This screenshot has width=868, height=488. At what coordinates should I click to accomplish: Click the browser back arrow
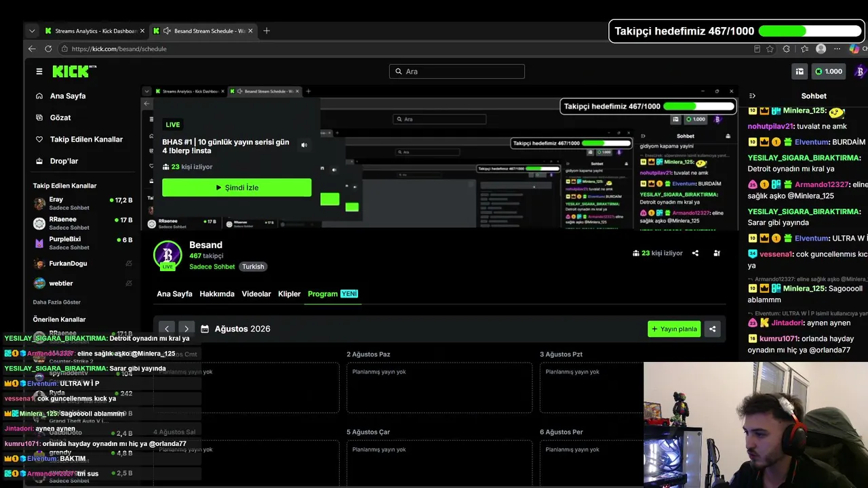point(32,49)
